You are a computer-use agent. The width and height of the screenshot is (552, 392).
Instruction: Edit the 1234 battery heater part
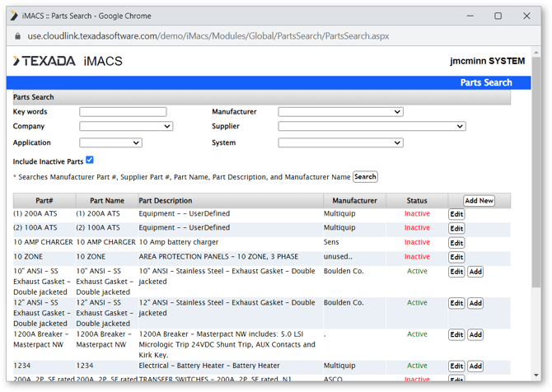coord(456,366)
